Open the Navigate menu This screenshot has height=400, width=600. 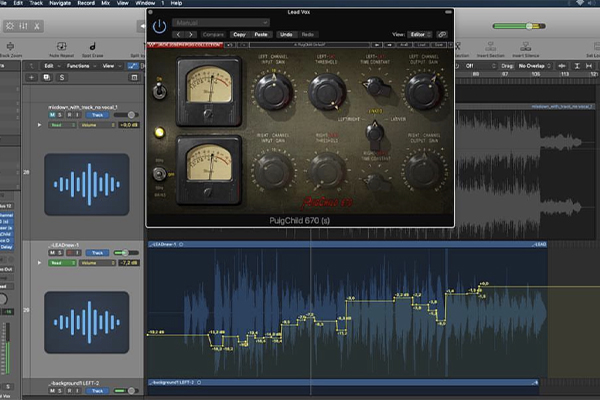click(60, 3)
